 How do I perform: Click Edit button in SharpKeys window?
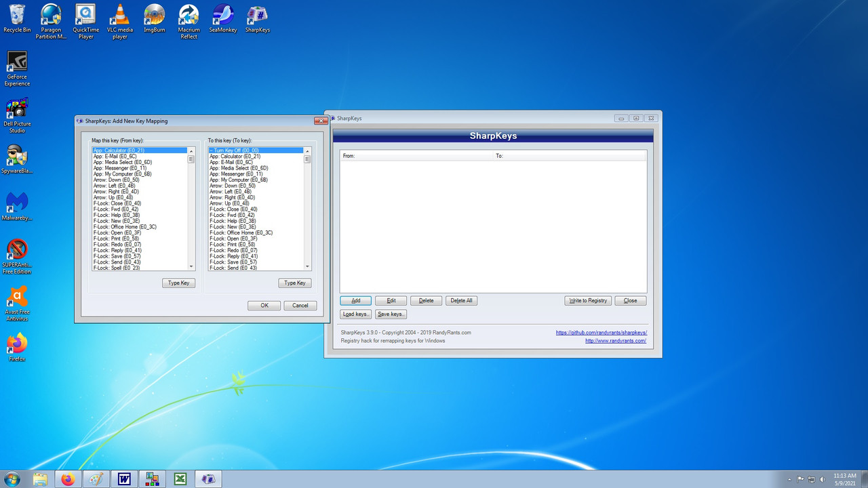(x=391, y=300)
